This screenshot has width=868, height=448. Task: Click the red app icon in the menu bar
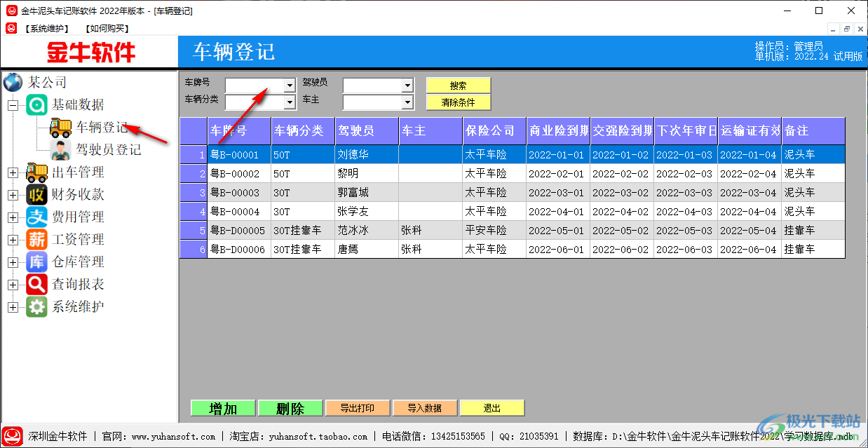tap(11, 28)
